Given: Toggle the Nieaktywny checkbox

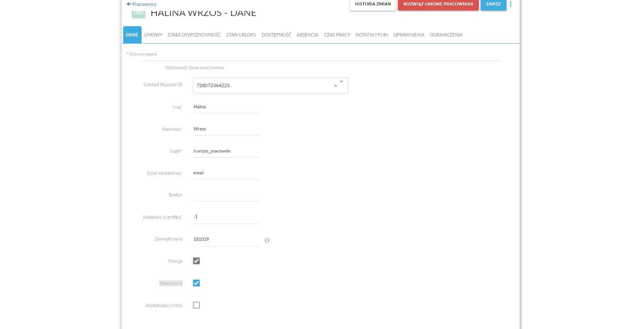Looking at the screenshot, I should (196, 283).
